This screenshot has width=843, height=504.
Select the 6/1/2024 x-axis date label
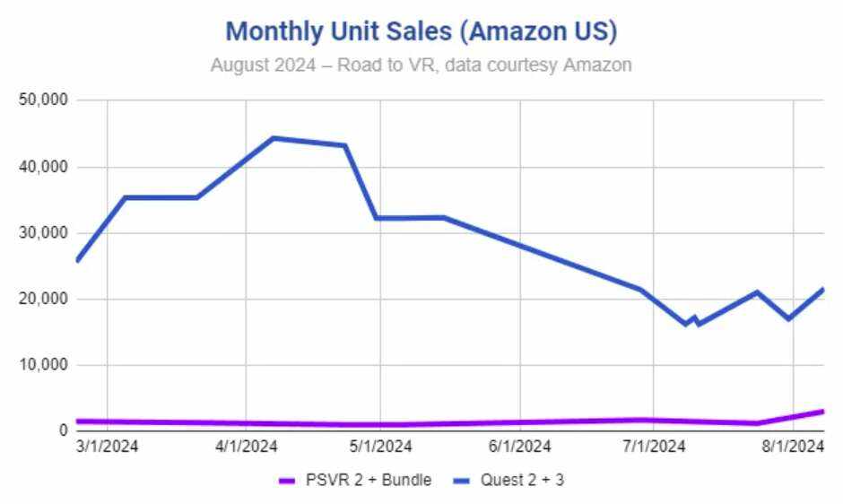click(518, 447)
